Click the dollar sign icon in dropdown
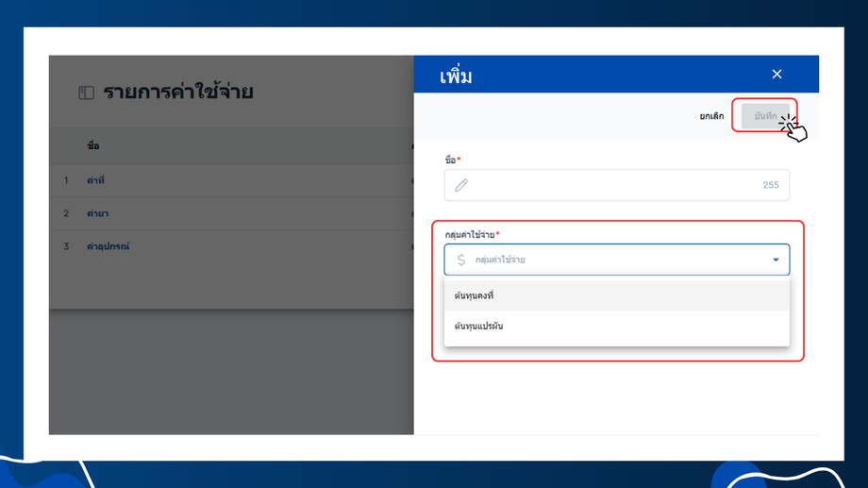868x488 pixels. point(461,260)
